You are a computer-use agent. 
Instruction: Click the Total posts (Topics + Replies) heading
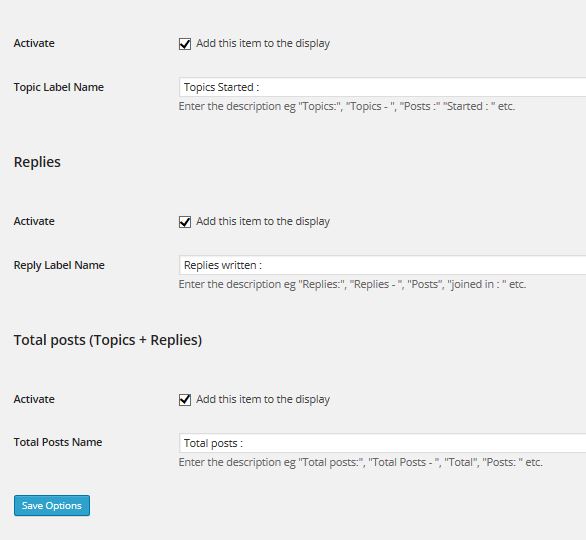tap(108, 340)
